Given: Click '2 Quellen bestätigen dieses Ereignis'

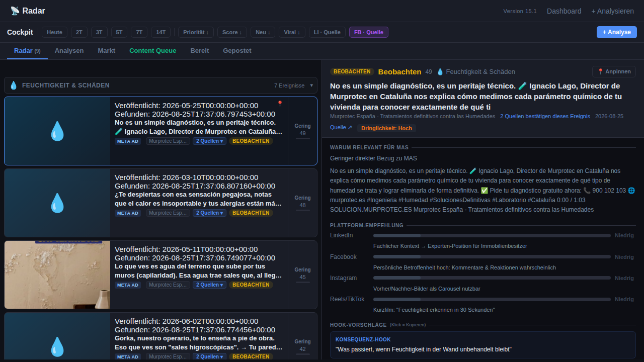Looking at the screenshot, I should pos(545,116).
